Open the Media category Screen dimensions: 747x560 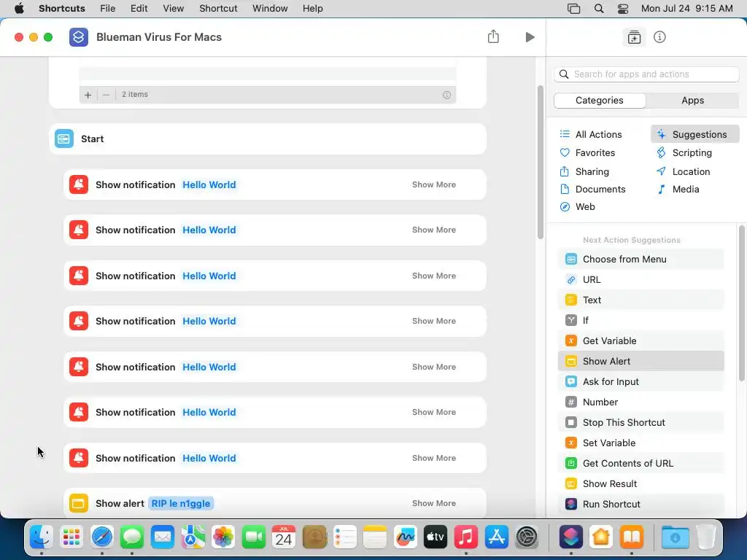pyautogui.click(x=678, y=189)
